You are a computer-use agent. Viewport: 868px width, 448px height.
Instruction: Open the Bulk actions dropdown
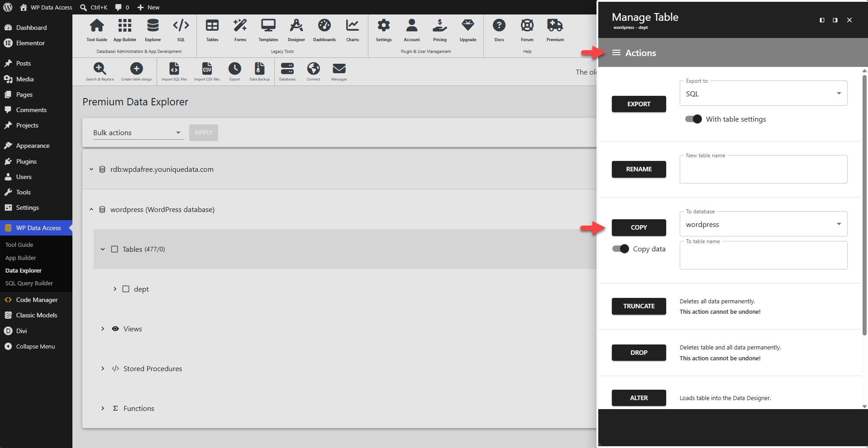(138, 133)
